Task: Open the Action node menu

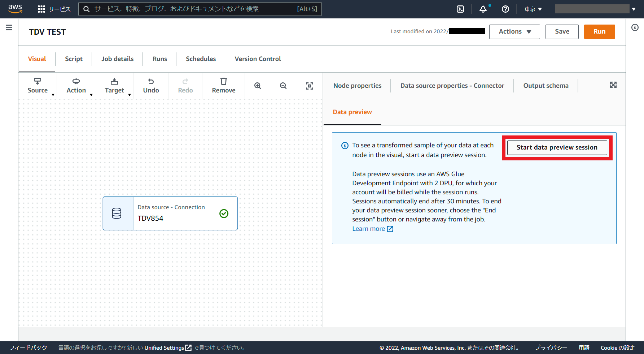Action: [76, 86]
